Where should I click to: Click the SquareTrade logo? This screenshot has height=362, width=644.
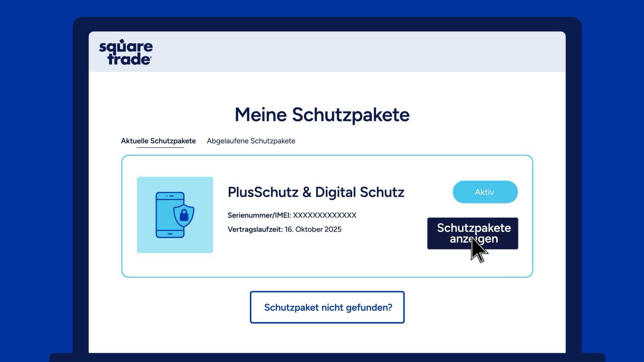click(126, 52)
